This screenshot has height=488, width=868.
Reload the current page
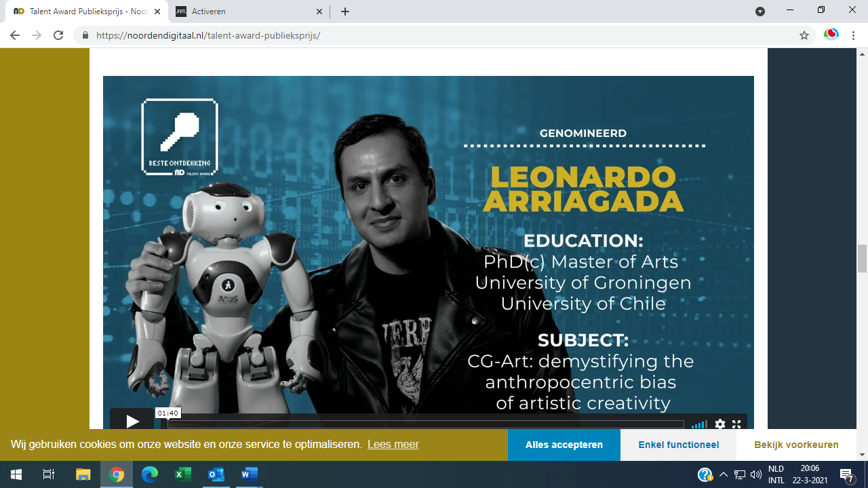58,35
